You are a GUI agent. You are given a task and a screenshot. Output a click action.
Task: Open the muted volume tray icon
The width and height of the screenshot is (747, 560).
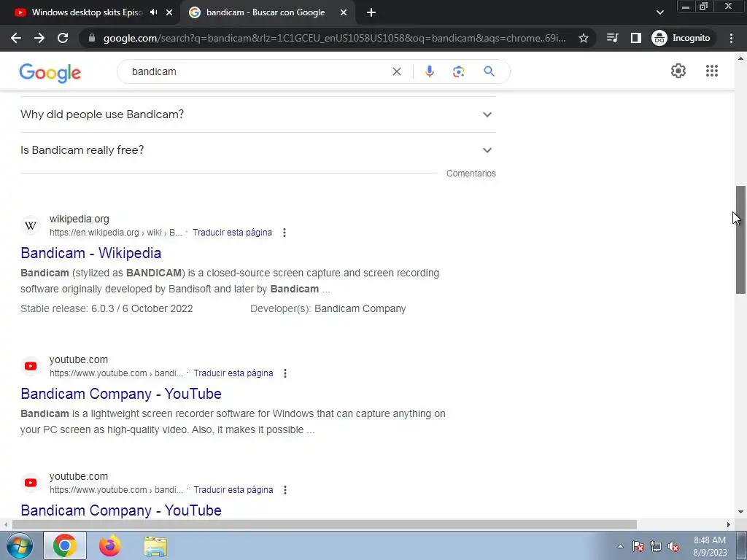673,547
